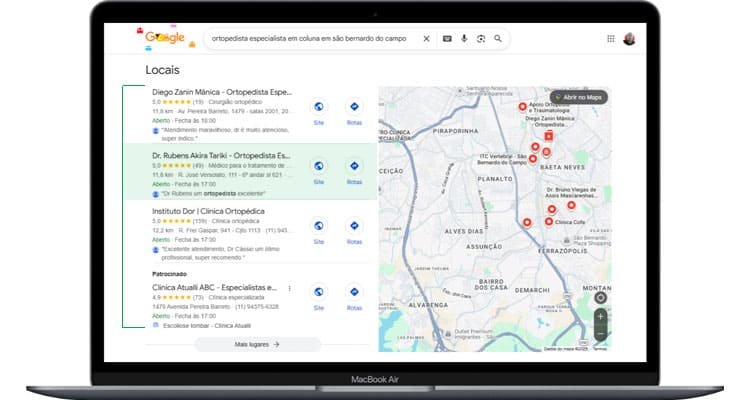Open the Google apps grid
Image resolution: width=750 pixels, height=400 pixels.
pos(611,39)
